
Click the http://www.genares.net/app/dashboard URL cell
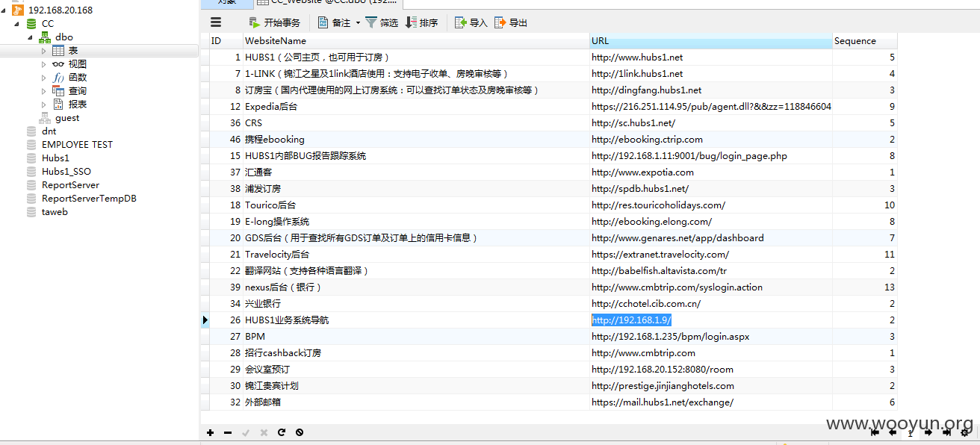tap(710, 238)
